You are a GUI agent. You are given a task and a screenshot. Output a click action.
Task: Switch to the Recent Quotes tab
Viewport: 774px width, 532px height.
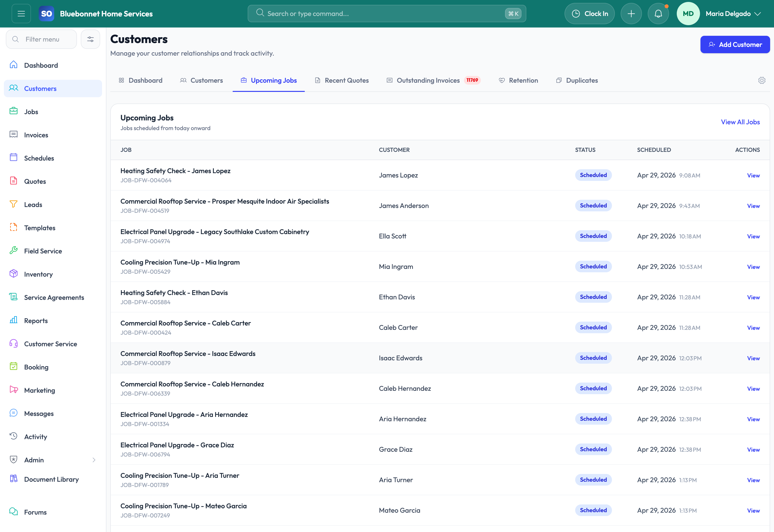(x=342, y=80)
